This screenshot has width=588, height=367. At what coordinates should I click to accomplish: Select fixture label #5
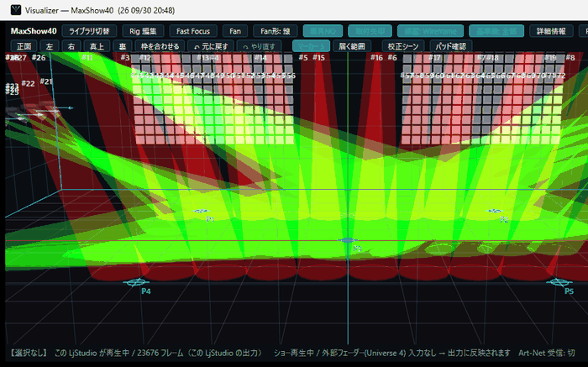tap(303, 58)
